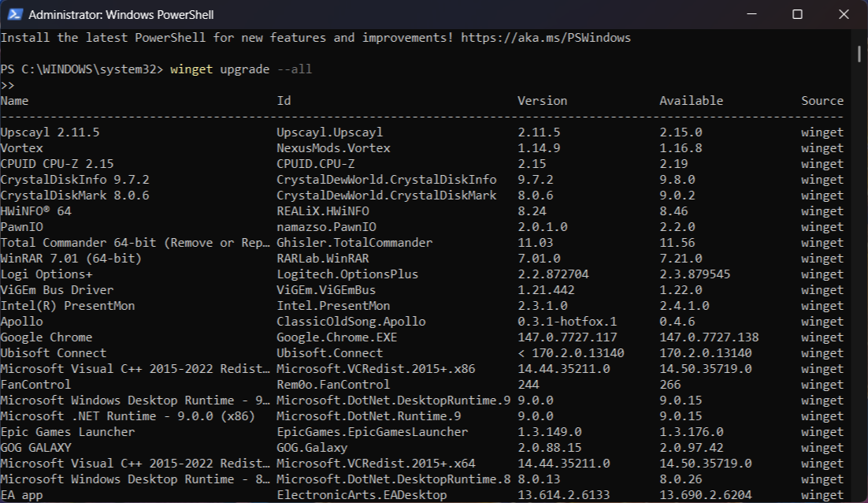Image resolution: width=868 pixels, height=503 pixels.
Task: Select the 'Ghisler.TotalCommander' id text
Action: (x=354, y=243)
